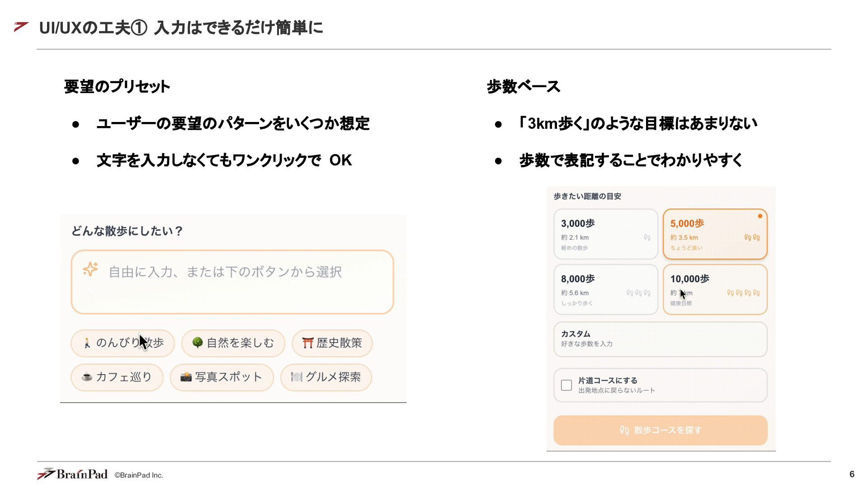The image size is (868, 488).
Task: Select the 歴史散策 preset chip
Action: pyautogui.click(x=332, y=343)
